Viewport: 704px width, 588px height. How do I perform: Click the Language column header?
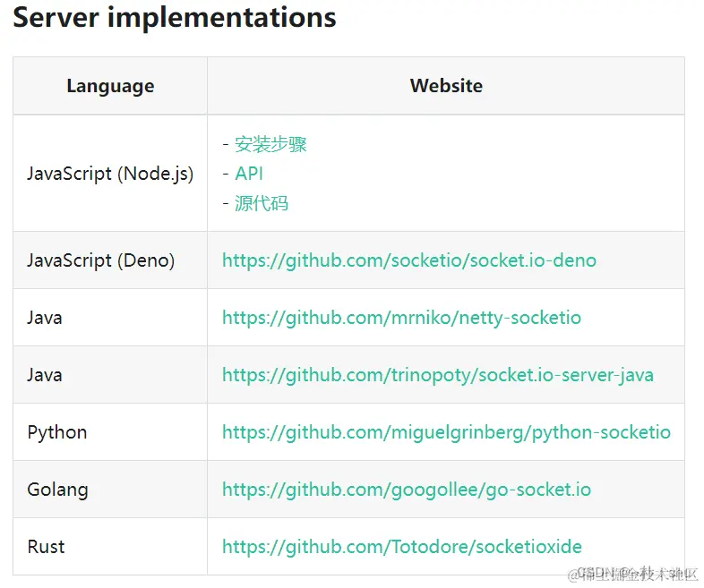pyautogui.click(x=110, y=86)
